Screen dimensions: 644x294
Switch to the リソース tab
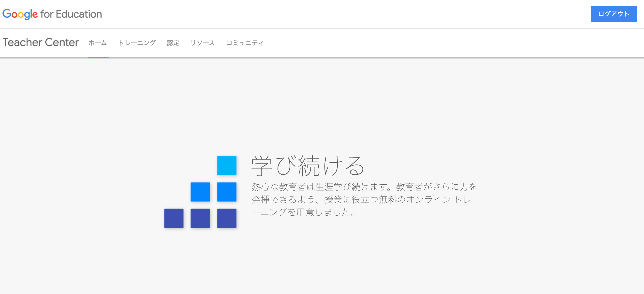point(202,43)
